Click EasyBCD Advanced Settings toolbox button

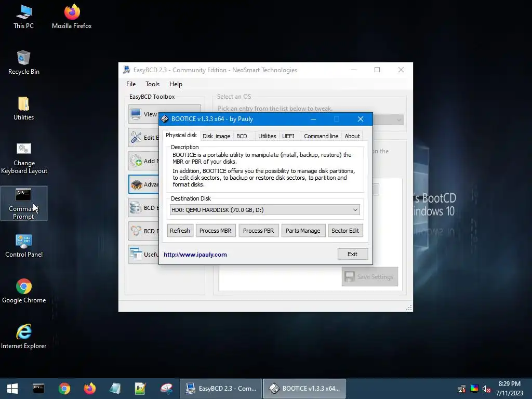click(x=143, y=184)
